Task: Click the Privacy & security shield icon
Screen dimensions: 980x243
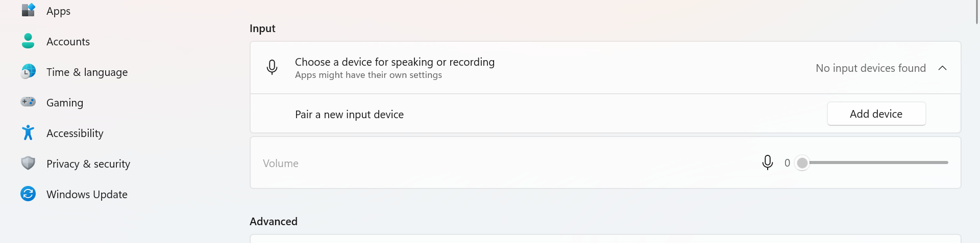Action: coord(28,163)
